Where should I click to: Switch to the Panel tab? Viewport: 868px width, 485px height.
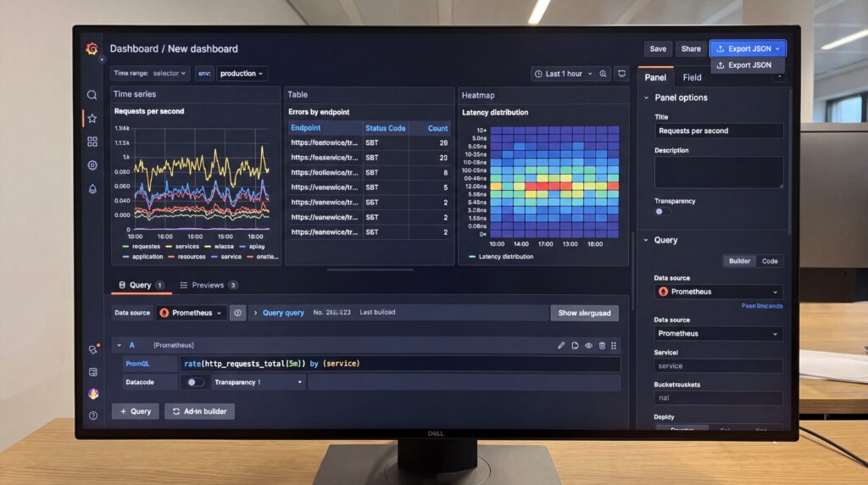655,77
